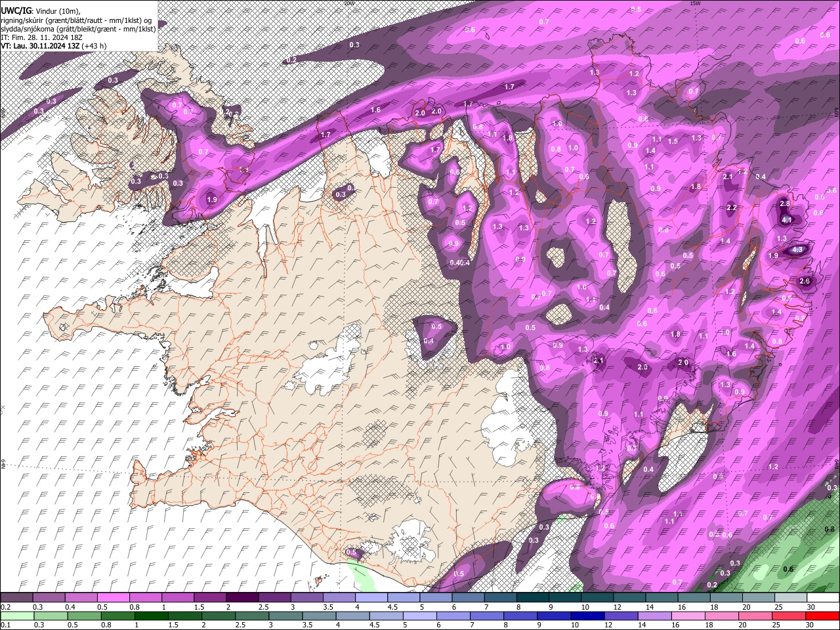Select the bright pink 0.5 swatch in upper legend
This screenshot has height=630, width=840.
point(114,598)
